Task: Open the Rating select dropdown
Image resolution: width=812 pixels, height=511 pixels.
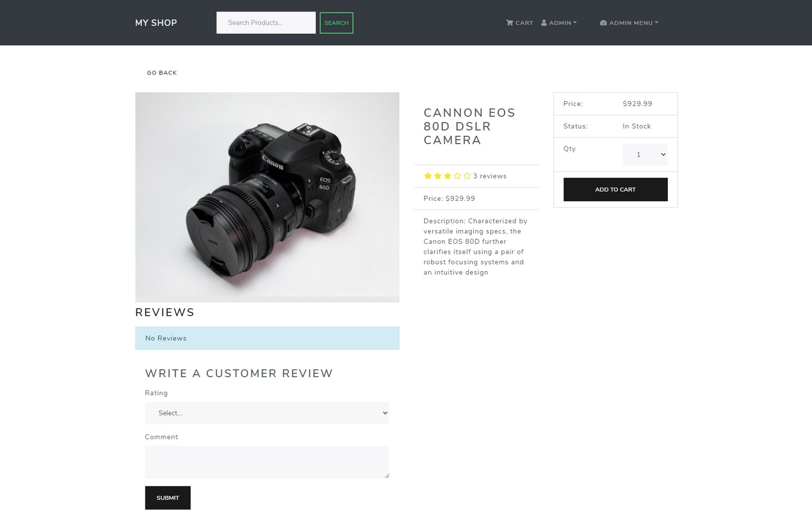Action: tap(267, 413)
